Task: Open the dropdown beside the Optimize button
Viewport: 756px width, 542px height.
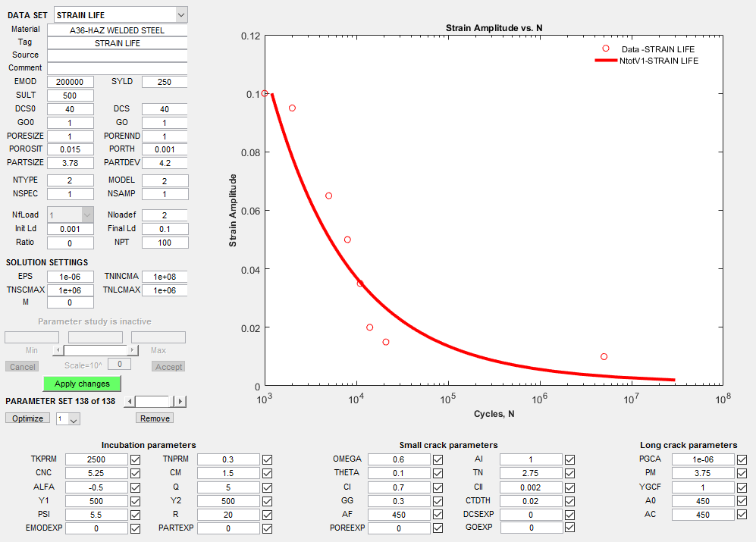Action: [74, 419]
